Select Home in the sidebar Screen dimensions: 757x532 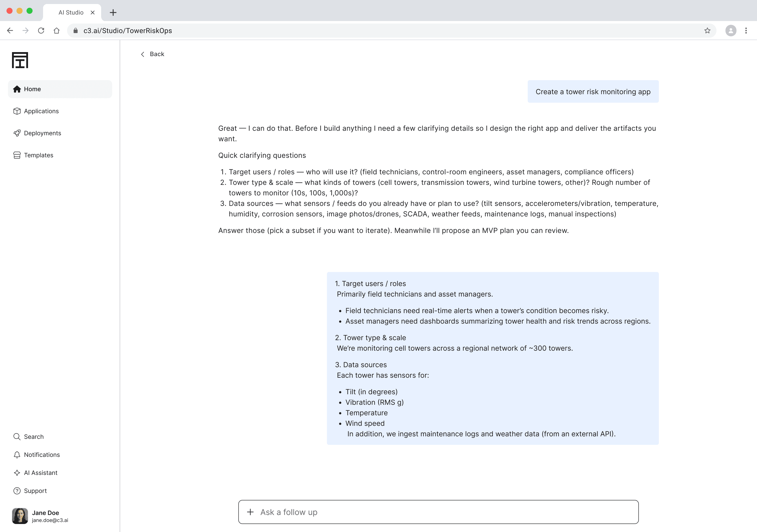[x=32, y=89]
